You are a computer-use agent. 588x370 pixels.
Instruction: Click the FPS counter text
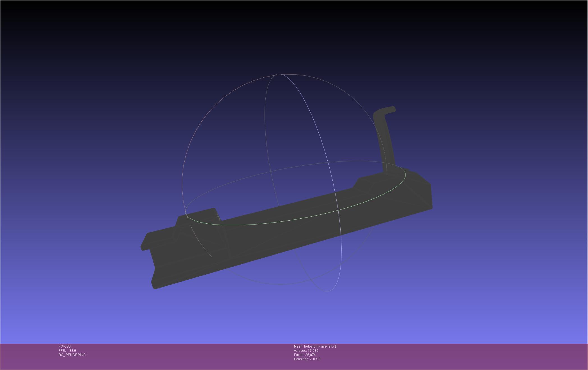(x=67, y=351)
